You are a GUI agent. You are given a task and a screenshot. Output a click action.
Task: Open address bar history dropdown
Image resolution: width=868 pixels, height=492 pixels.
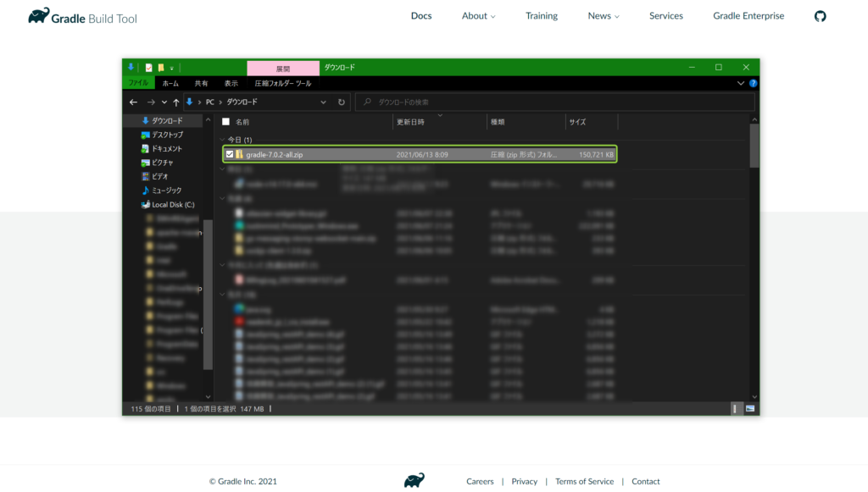coord(323,102)
